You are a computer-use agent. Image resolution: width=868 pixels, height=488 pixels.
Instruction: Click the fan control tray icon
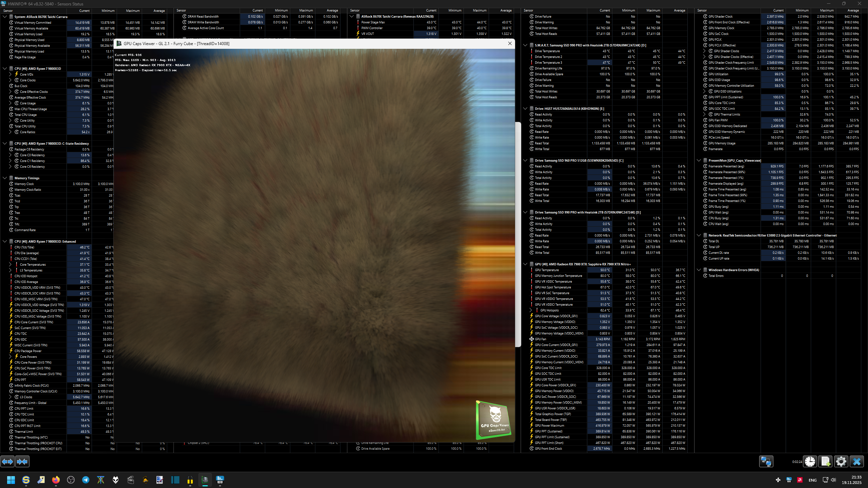coord(778,480)
